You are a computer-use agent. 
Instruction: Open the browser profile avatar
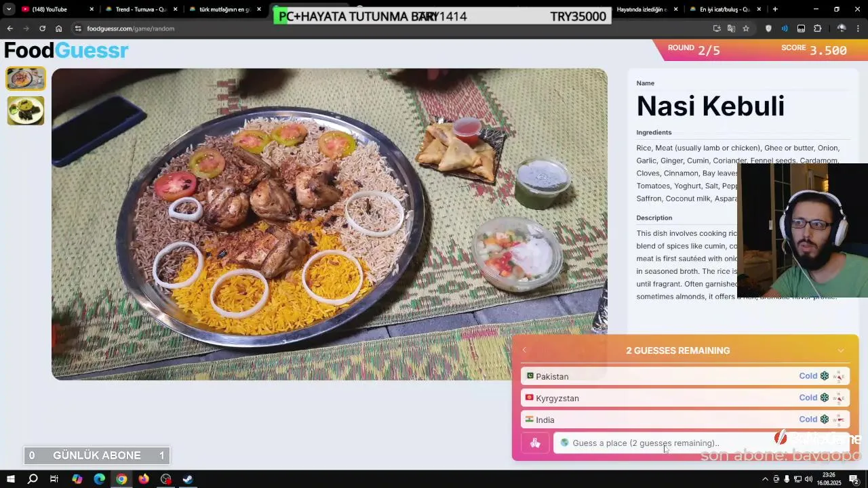click(x=842, y=28)
